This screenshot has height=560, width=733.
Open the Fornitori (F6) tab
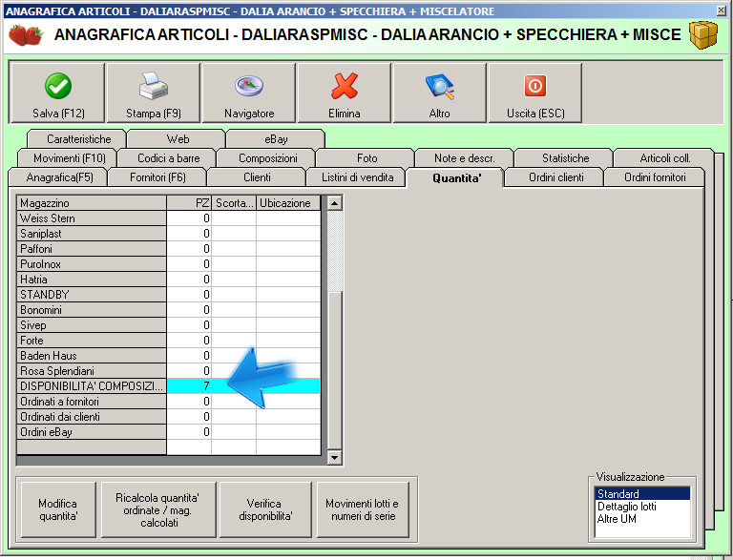157,177
